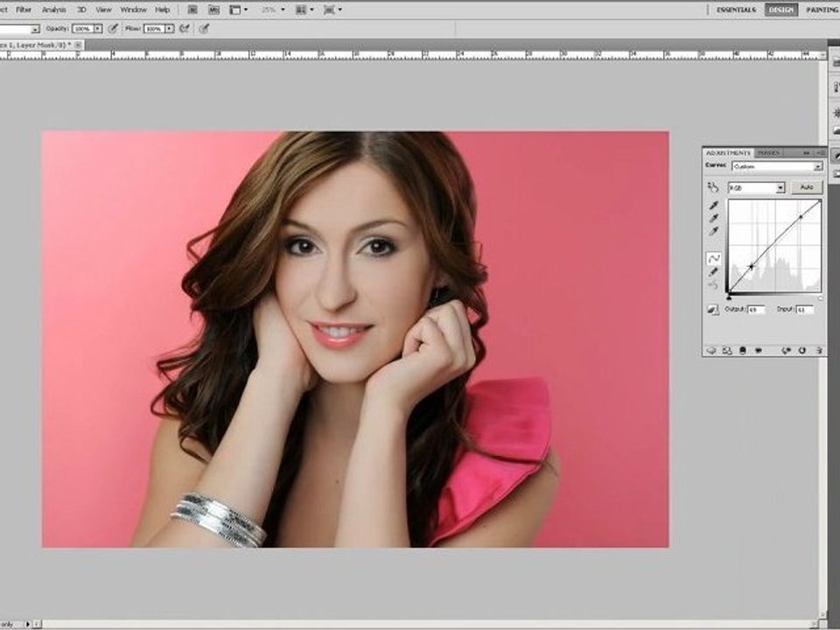Open the Opacity slider arrow

coord(98,29)
